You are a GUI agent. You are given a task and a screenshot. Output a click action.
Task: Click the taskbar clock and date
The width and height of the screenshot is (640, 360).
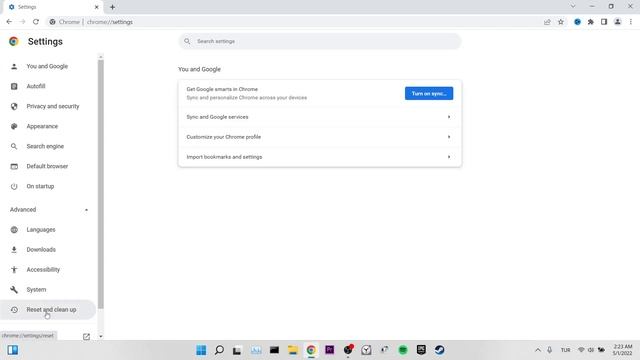[622, 350]
